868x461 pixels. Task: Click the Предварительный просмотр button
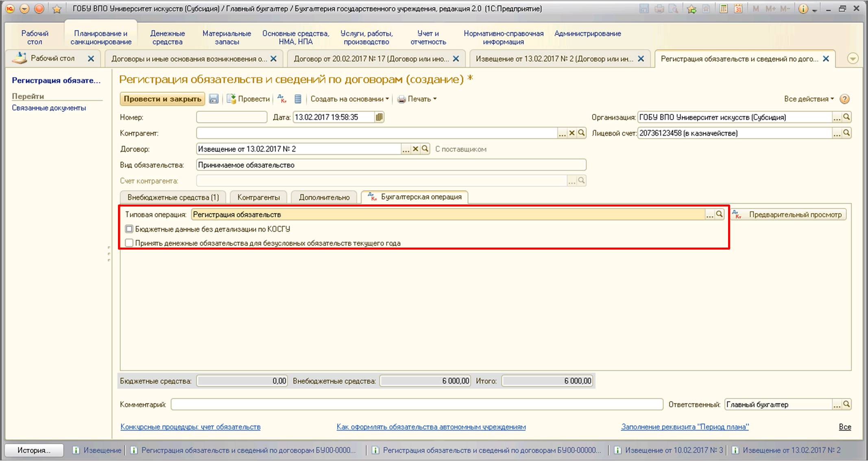[x=789, y=215]
